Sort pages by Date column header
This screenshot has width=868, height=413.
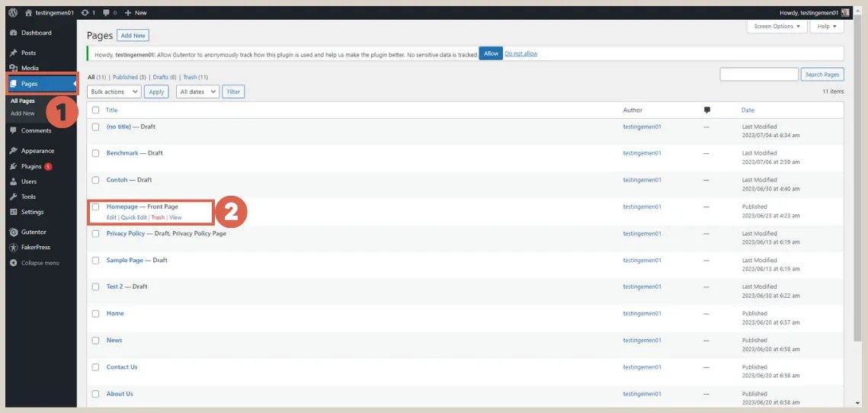point(748,110)
